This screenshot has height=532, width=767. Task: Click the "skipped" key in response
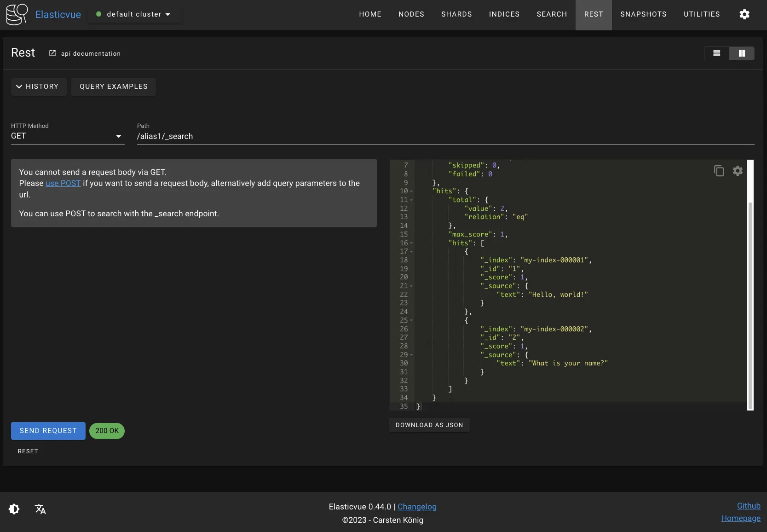(x=467, y=165)
